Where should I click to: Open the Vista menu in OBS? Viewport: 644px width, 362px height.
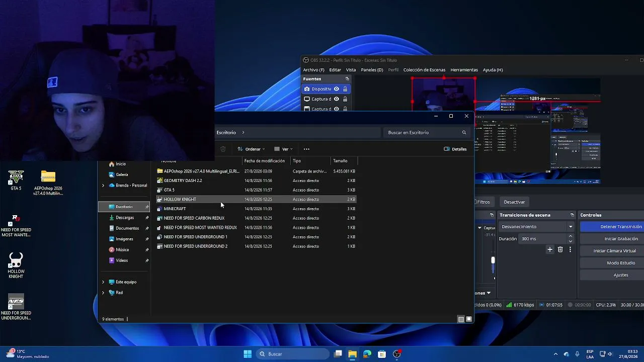click(351, 70)
